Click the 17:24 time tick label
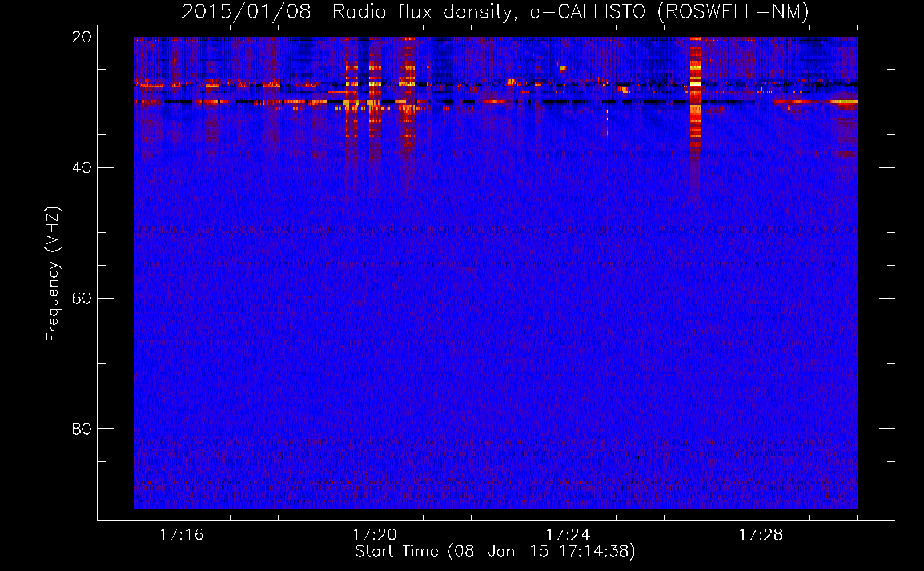924x571 pixels. click(x=568, y=534)
